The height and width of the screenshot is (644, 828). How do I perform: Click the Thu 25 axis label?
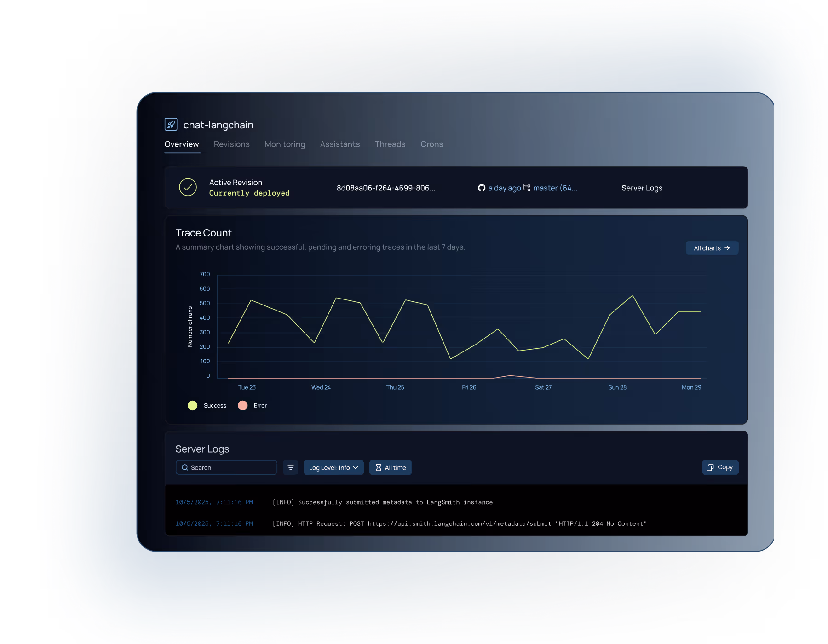[395, 387]
